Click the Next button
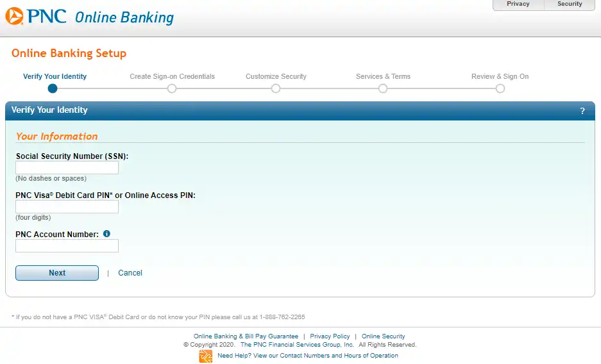 [x=57, y=273]
